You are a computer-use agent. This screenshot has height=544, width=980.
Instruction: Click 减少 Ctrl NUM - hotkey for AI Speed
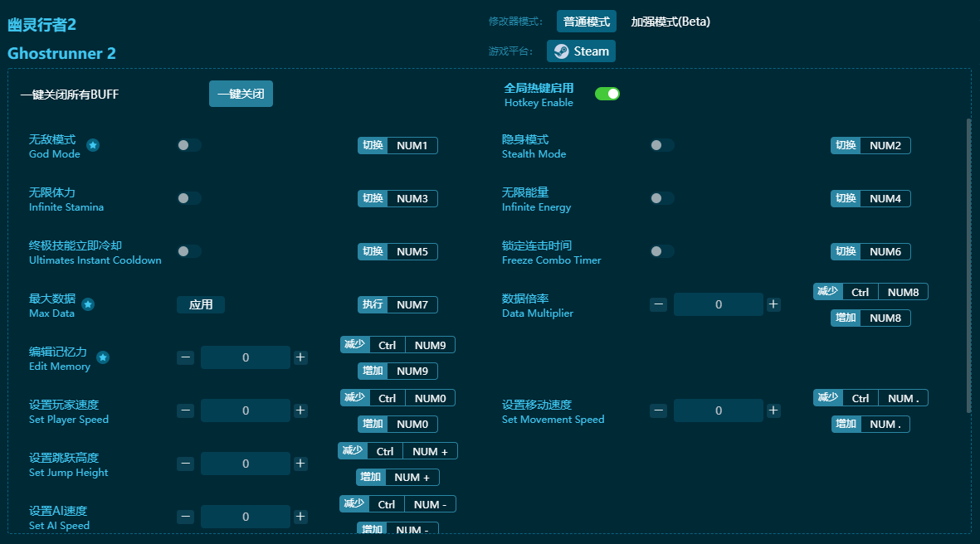397,504
